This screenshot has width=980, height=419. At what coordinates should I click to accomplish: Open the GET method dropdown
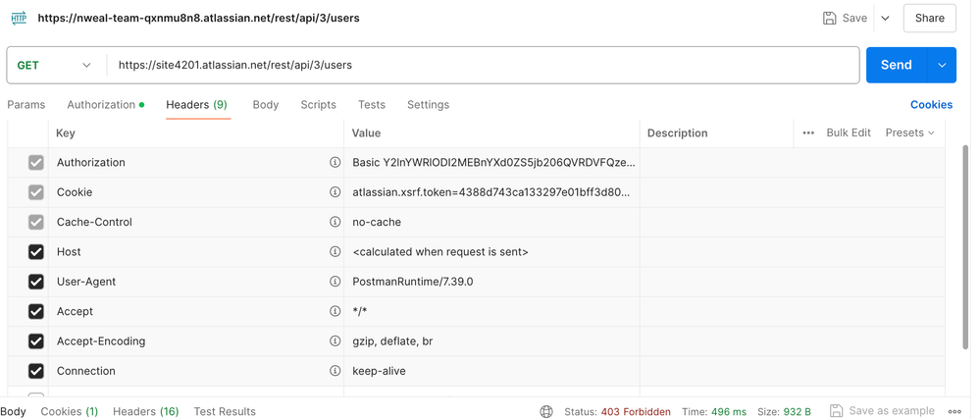coord(55,66)
